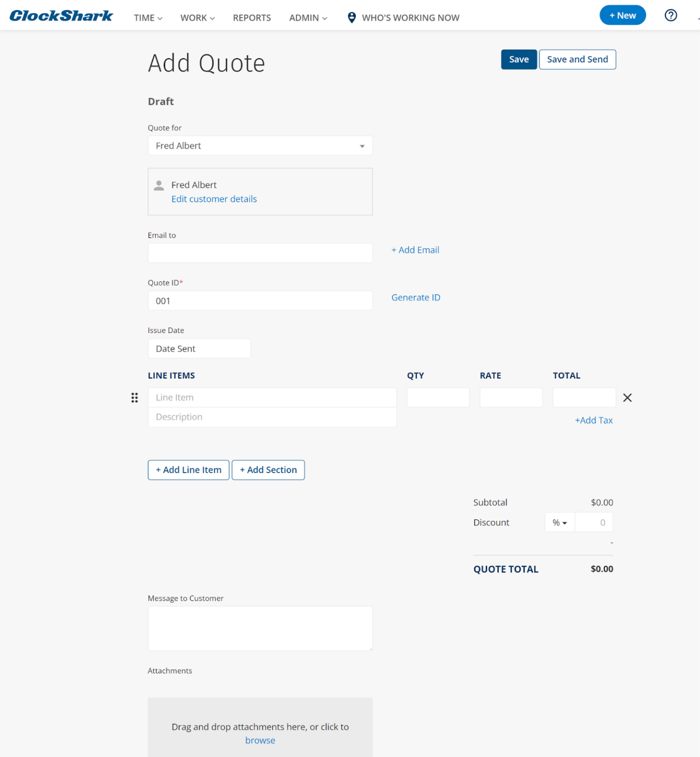700x757 pixels.
Task: Go to the REPORTS menu item
Action: click(252, 18)
